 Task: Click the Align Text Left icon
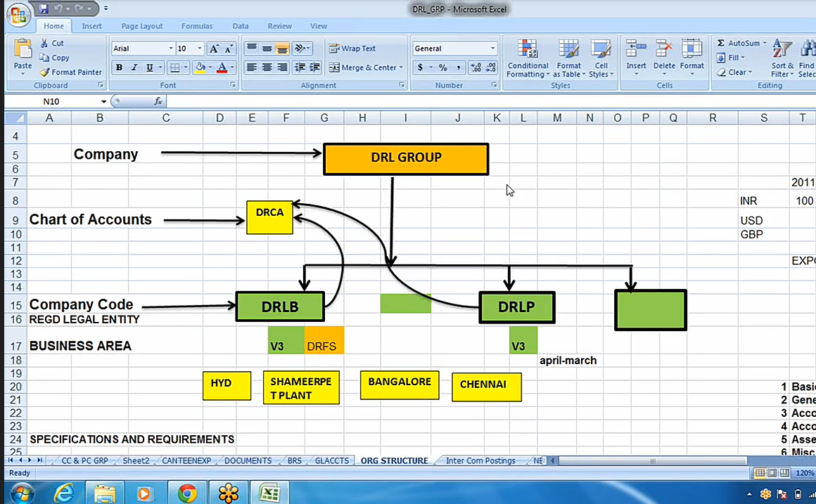pyautogui.click(x=252, y=67)
